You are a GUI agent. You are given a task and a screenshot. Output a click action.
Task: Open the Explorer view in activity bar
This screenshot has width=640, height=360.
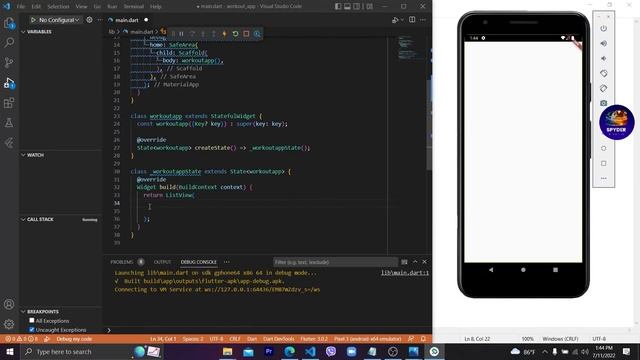click(x=9, y=23)
